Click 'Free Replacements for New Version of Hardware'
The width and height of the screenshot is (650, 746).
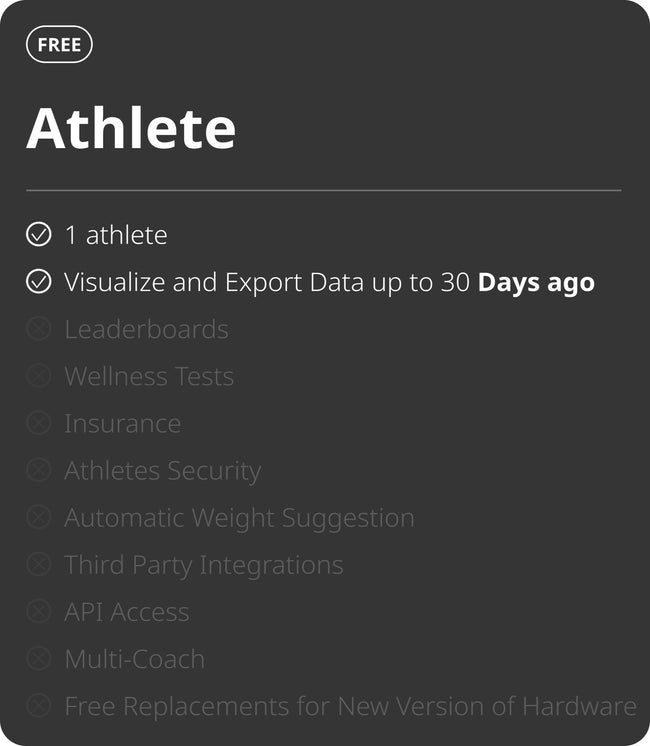[x=350, y=705]
